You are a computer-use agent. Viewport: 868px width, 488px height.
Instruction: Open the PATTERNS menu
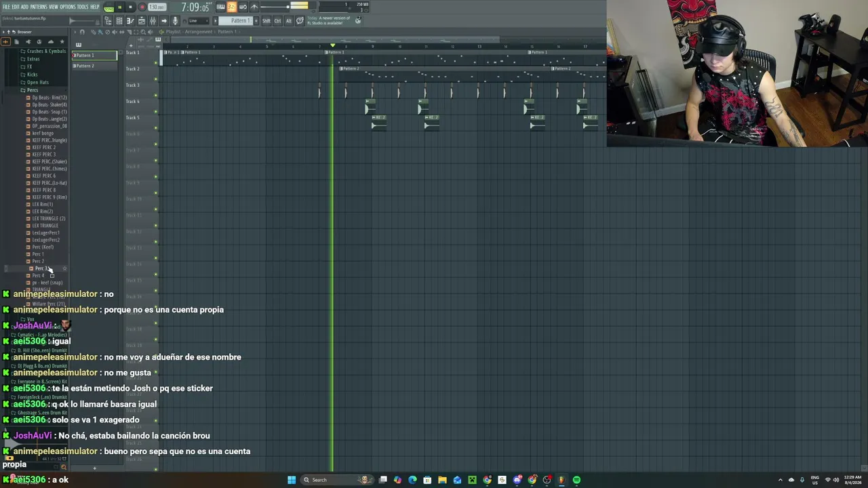39,7
